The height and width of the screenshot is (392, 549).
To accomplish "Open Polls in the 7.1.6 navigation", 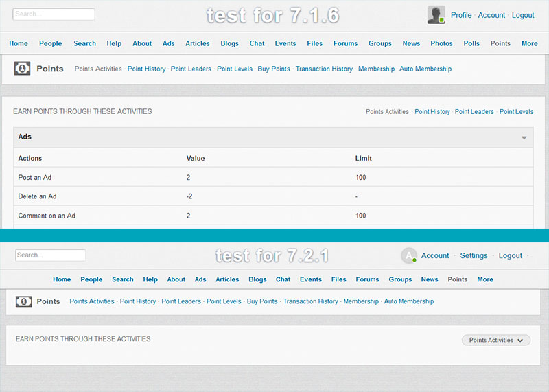I will (471, 43).
